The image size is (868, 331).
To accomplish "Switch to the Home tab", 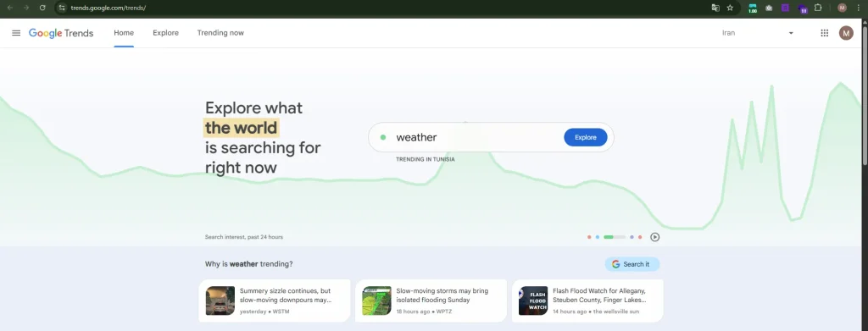I will point(124,33).
